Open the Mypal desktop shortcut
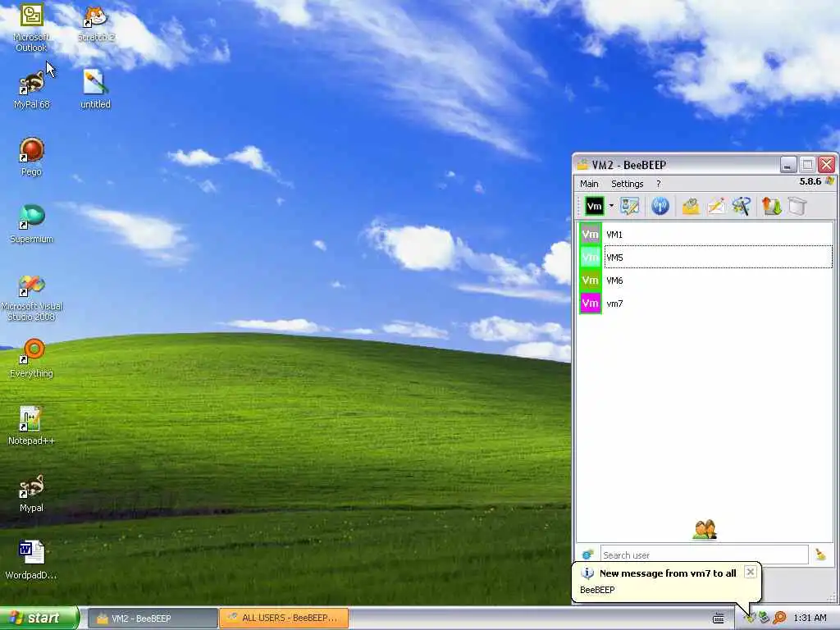Viewport: 840px width, 630px height. 32,493
